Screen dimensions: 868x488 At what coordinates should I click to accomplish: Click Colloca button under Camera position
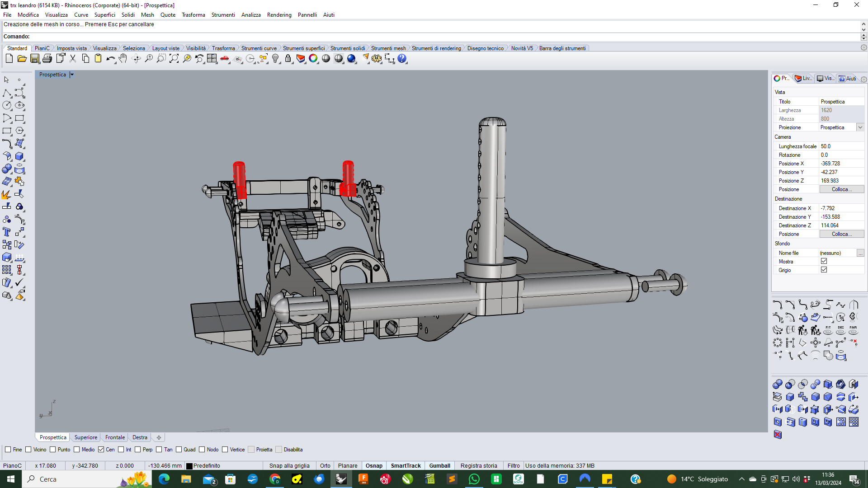coord(841,189)
